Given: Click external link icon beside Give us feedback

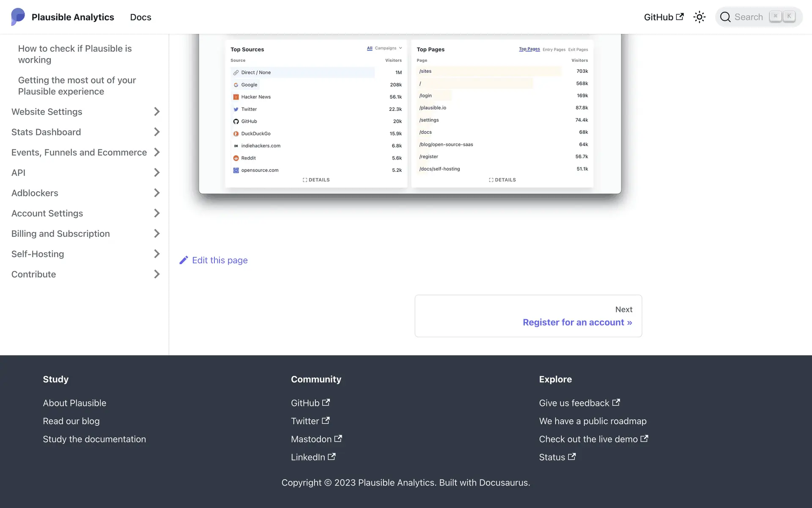Looking at the screenshot, I should tap(616, 403).
